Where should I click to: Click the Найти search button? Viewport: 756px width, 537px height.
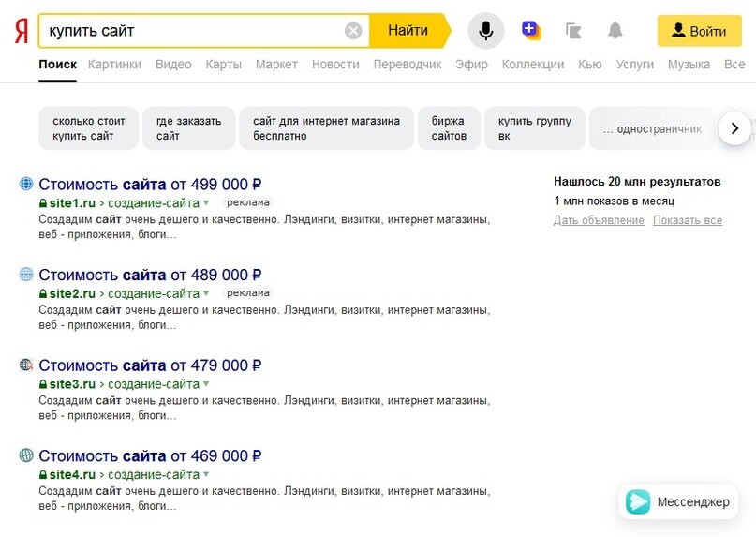pos(409,30)
